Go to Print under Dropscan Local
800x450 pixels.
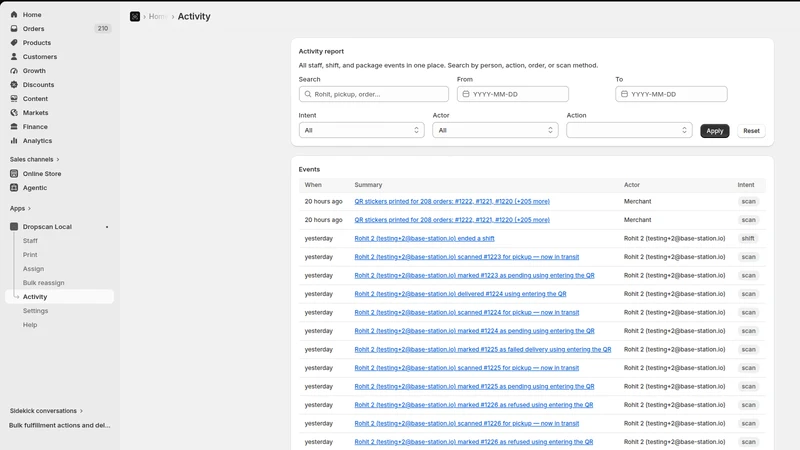30,255
